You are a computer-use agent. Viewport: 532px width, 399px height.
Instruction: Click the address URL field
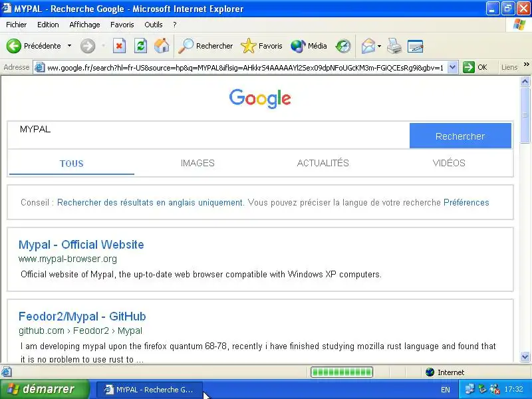(x=245, y=68)
